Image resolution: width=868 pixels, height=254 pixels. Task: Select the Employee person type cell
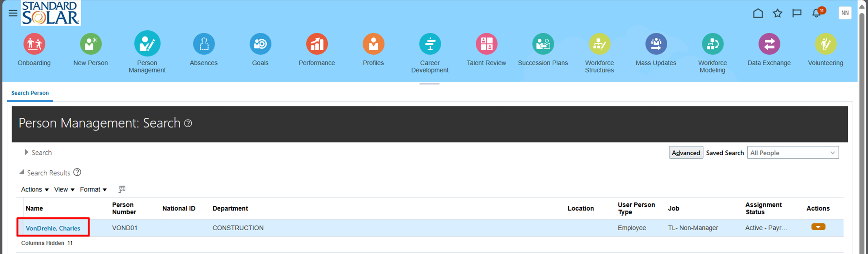pyautogui.click(x=632, y=228)
